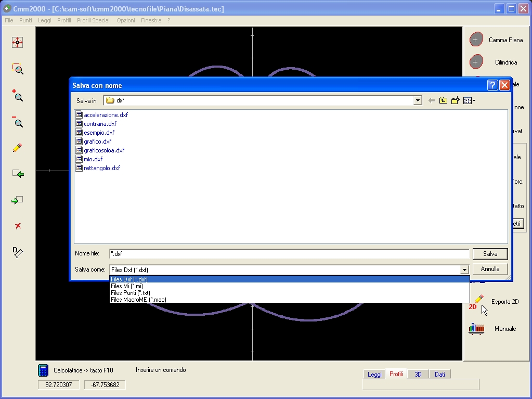Open the Profili Speciali menu
The height and width of the screenshot is (399, 532).
tap(94, 20)
